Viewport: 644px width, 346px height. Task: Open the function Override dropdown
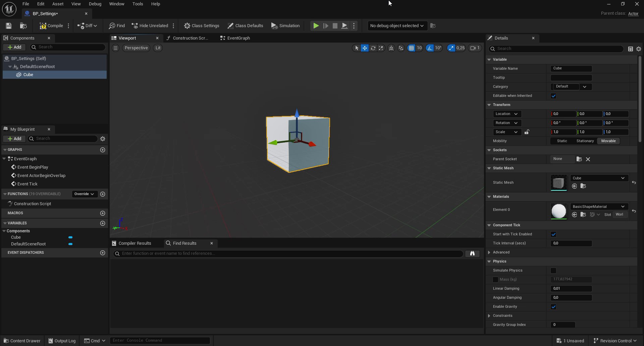pos(84,194)
